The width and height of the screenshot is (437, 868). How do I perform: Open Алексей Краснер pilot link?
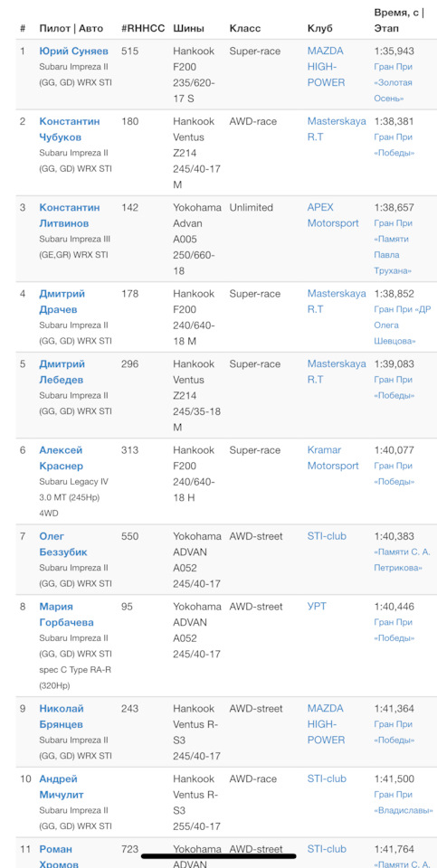tap(61, 458)
